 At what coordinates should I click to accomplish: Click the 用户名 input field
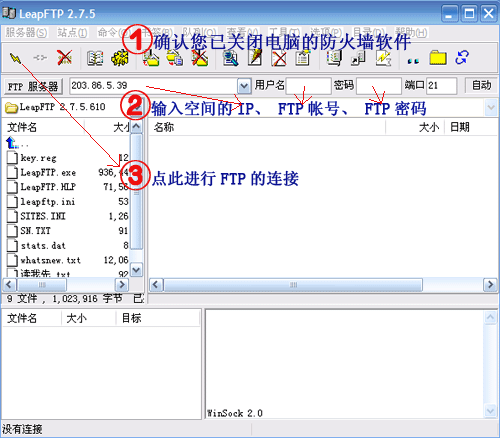point(309,86)
